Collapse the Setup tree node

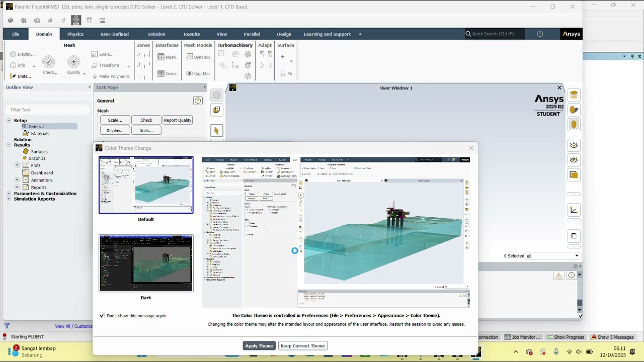click(9, 120)
